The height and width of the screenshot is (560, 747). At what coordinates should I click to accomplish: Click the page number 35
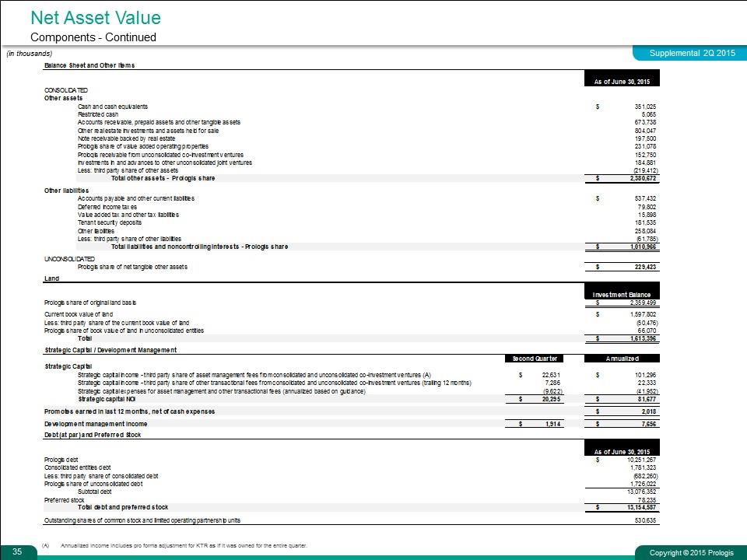click(x=17, y=551)
